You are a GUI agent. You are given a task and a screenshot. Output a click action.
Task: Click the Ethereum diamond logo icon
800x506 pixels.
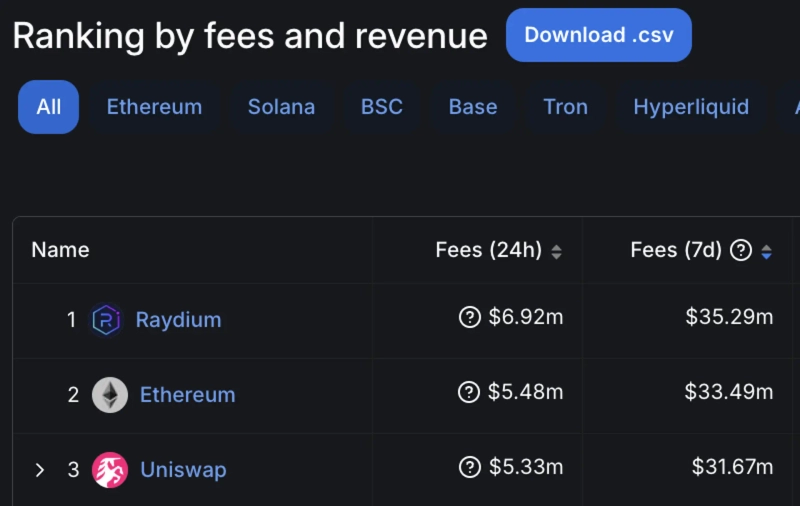pos(110,395)
